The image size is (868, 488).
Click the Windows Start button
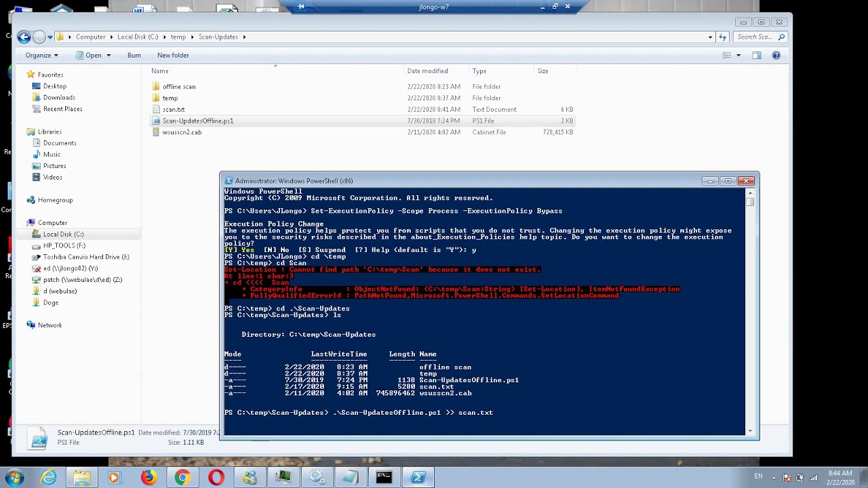pos(14,478)
